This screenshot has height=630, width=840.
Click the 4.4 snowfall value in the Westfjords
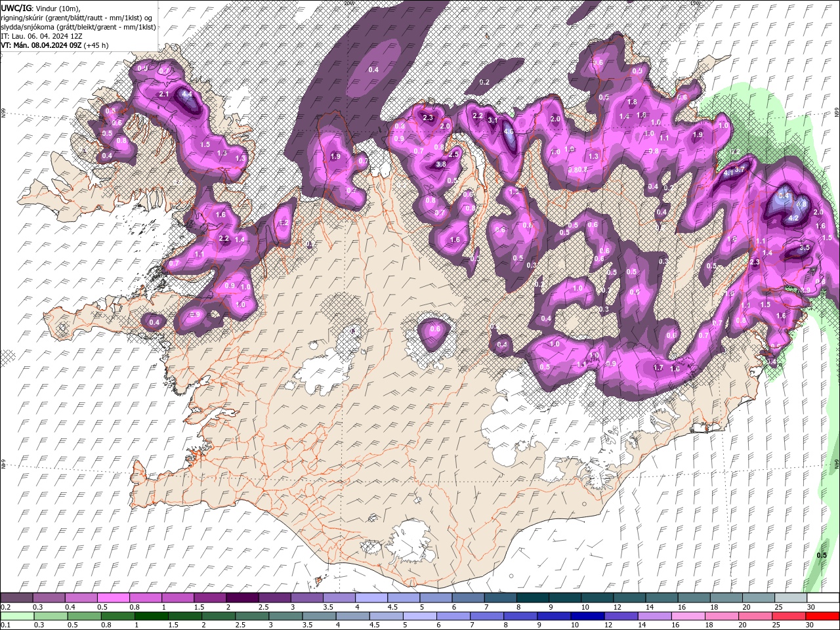pos(187,94)
